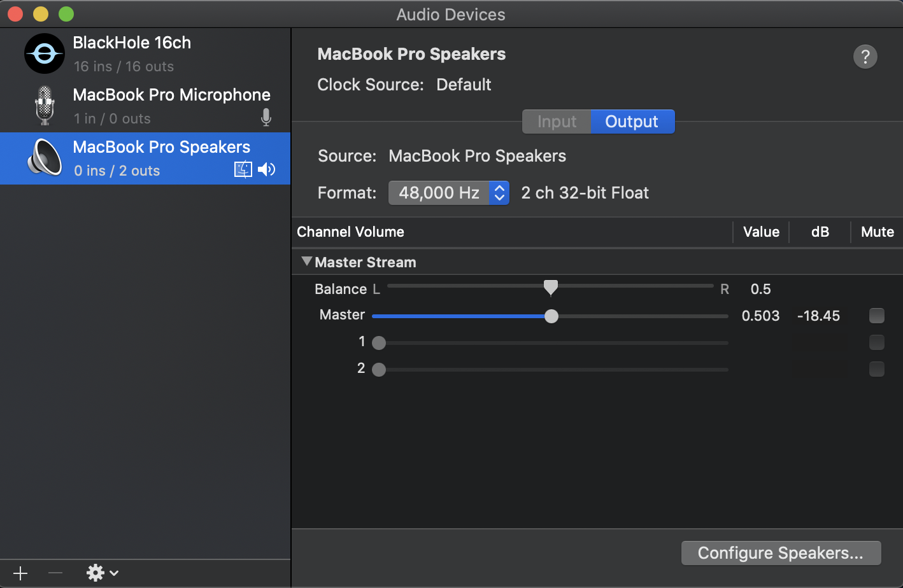
Task: Collapse the Master Stream disclosure triangle
Action: pyautogui.click(x=307, y=262)
